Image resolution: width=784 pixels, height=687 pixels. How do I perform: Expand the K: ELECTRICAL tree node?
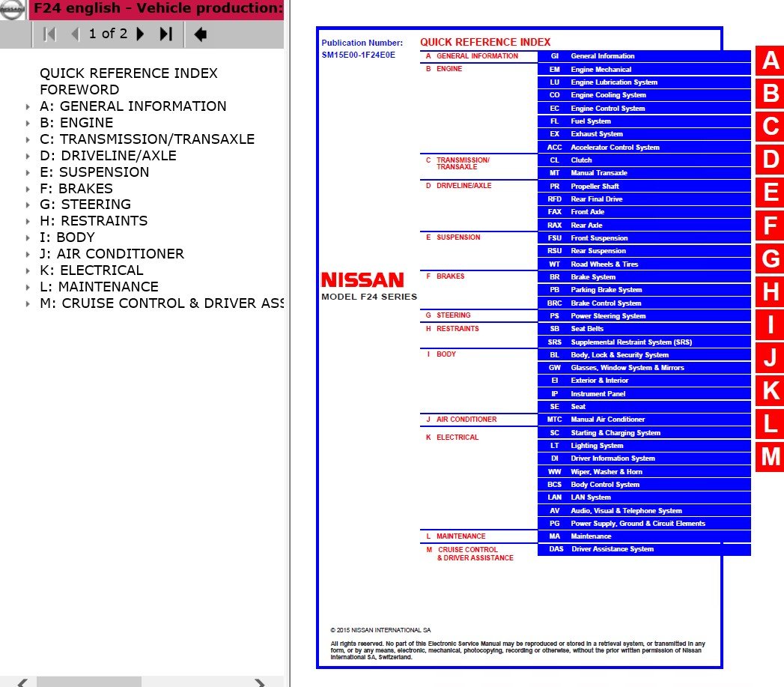point(28,270)
